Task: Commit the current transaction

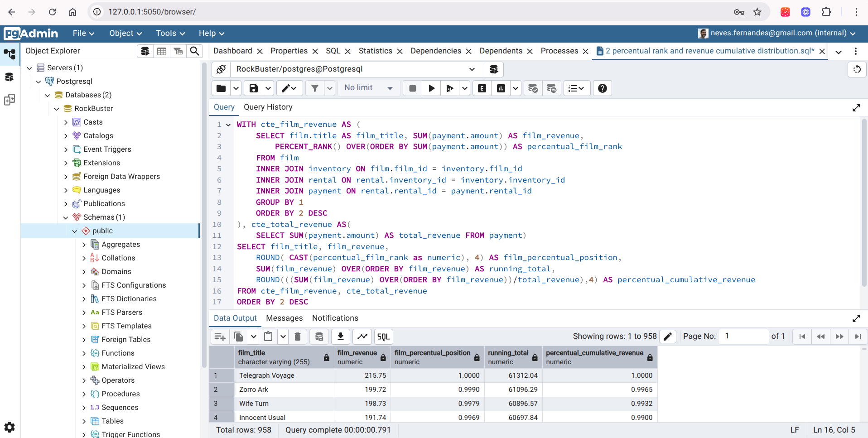Action: pos(533,88)
